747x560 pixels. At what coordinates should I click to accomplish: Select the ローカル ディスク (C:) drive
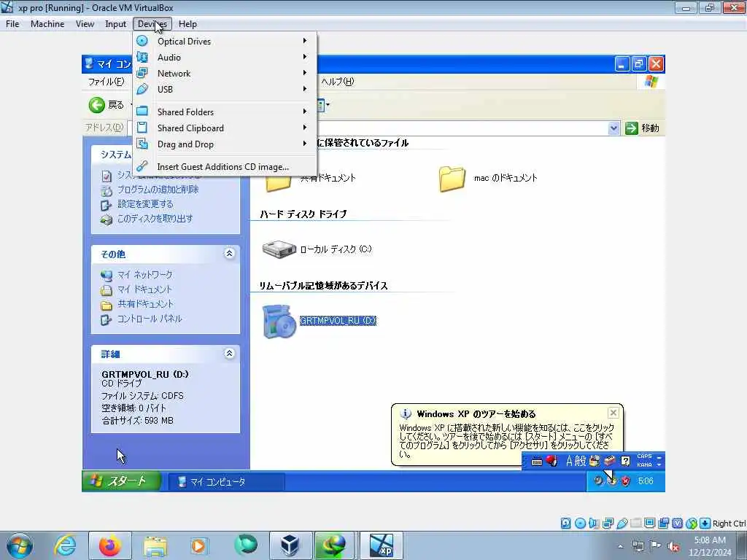317,249
